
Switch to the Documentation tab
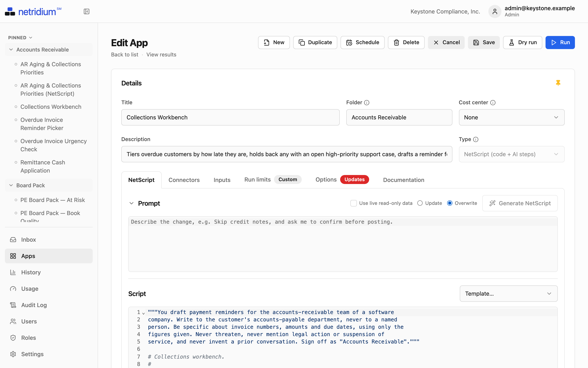point(404,180)
